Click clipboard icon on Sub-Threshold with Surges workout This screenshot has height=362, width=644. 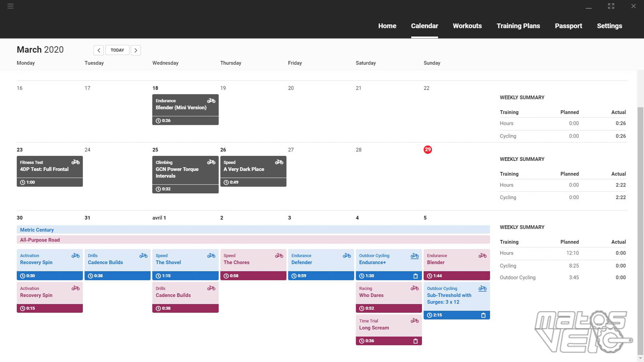coord(483,315)
